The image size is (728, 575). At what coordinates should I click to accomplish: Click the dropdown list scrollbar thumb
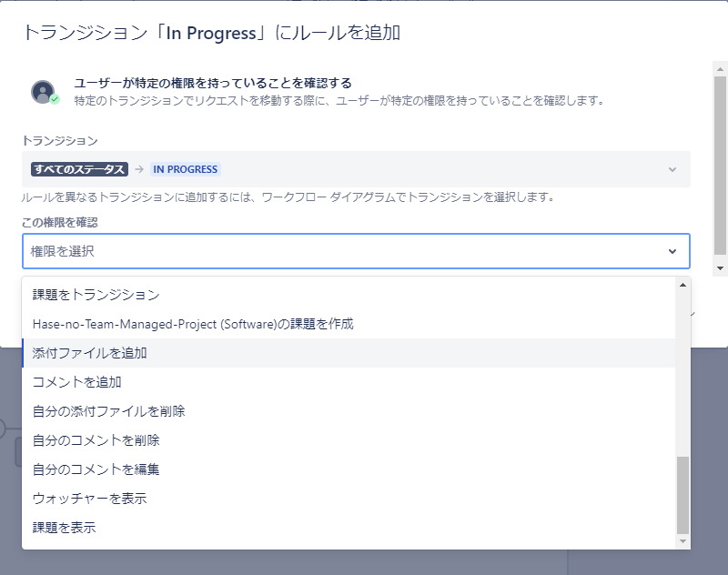682,496
